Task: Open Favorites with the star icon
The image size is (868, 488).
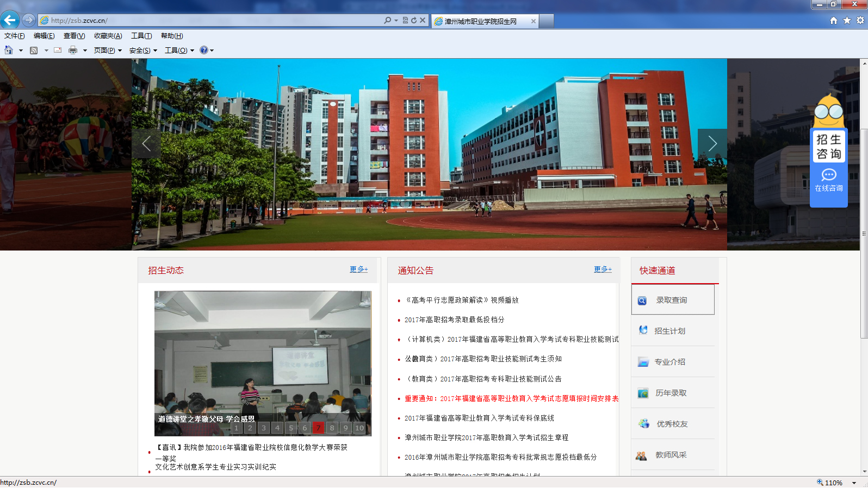Action: pyautogui.click(x=847, y=21)
